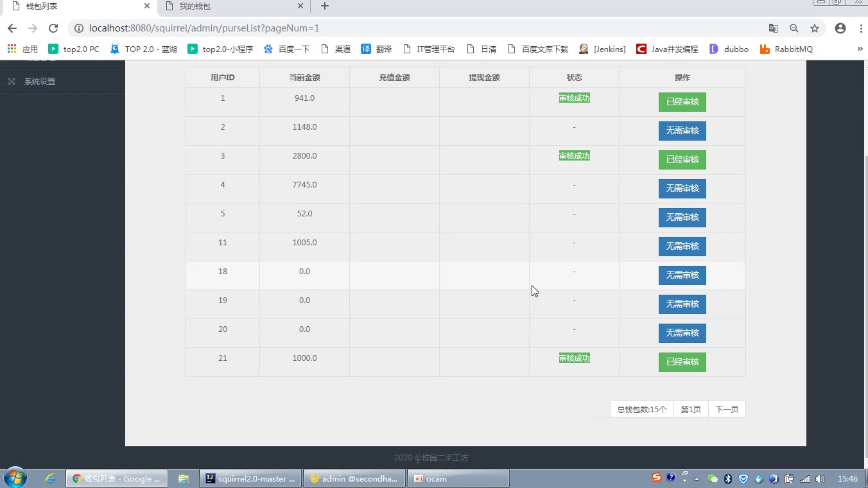
Task: Click the 总钱包数:15个 pagination label
Action: pos(642,409)
